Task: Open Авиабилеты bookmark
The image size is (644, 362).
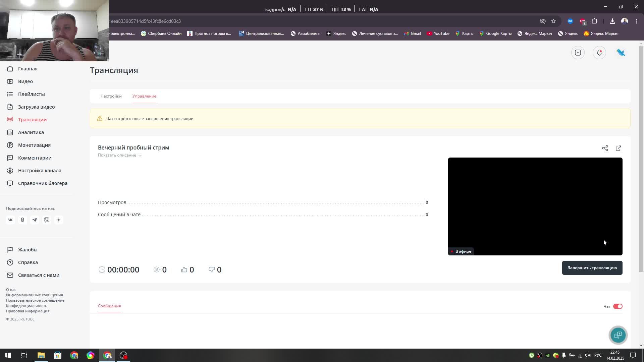Action: pyautogui.click(x=306, y=34)
